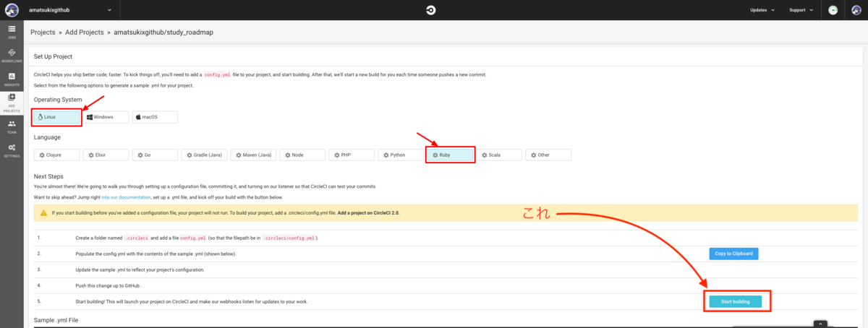This screenshot has height=328, width=868.
Task: Open Settings via the sidebar gear icon
Action: click(x=12, y=150)
